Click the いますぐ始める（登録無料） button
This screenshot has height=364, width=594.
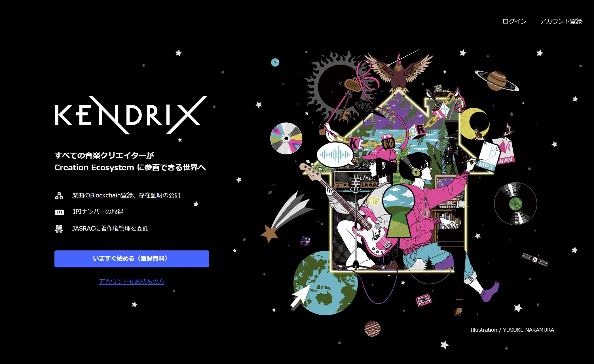(x=132, y=259)
